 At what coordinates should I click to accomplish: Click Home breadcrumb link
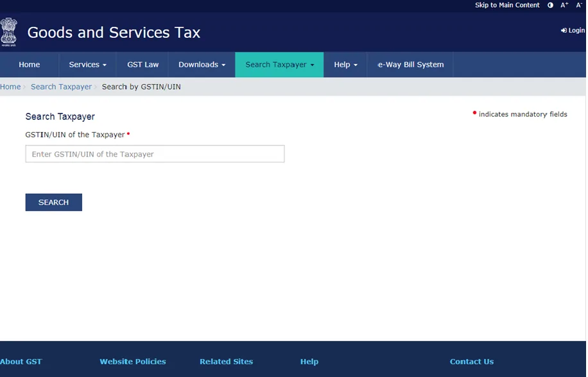(x=10, y=87)
